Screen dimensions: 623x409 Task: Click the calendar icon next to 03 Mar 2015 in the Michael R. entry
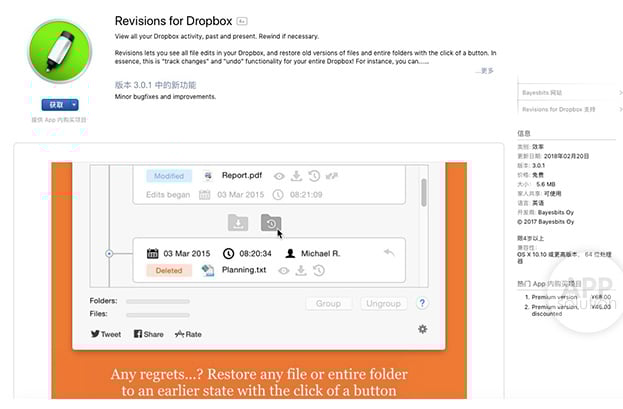(x=153, y=254)
